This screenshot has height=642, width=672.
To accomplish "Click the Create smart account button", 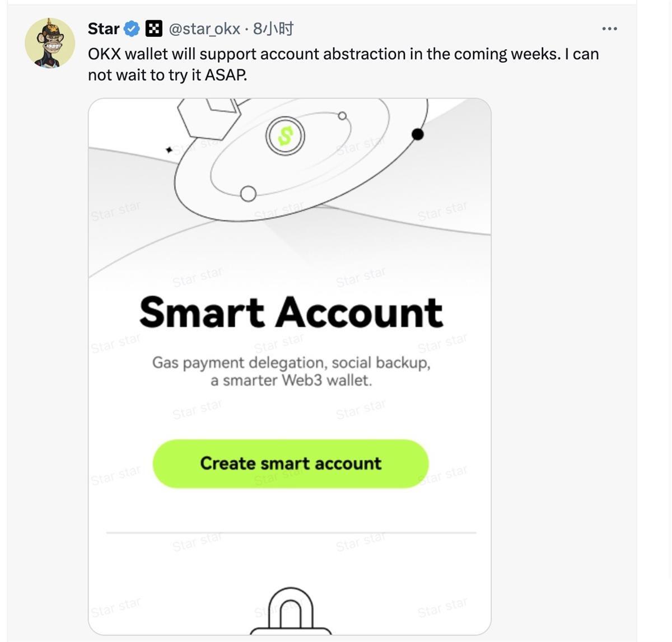I will (291, 463).
